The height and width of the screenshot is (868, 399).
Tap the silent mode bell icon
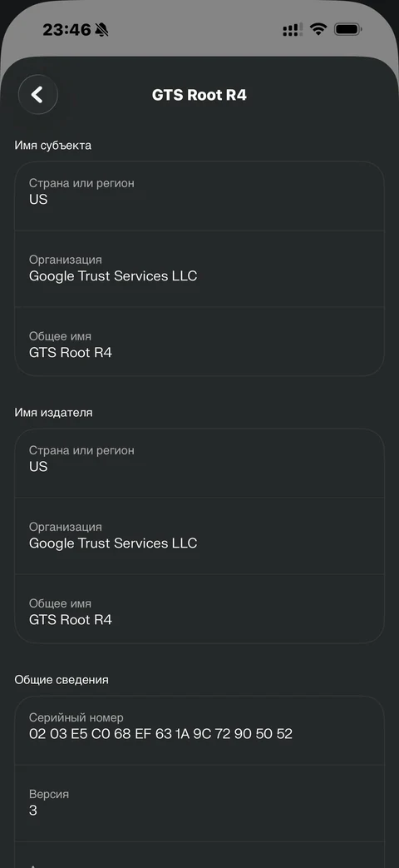click(x=101, y=29)
